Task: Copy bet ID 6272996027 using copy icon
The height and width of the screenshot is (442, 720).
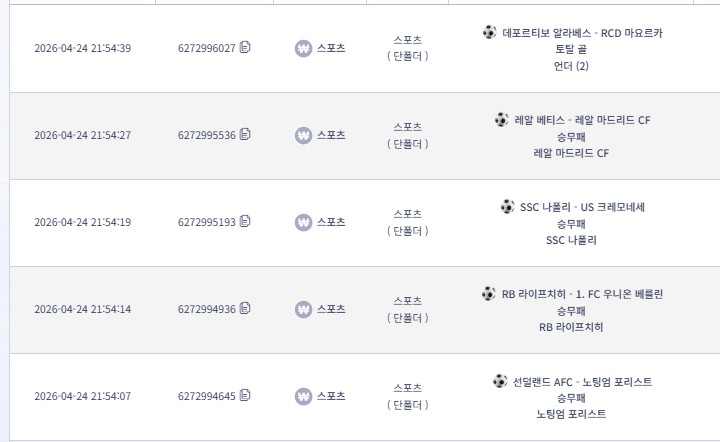Action: click(x=245, y=47)
